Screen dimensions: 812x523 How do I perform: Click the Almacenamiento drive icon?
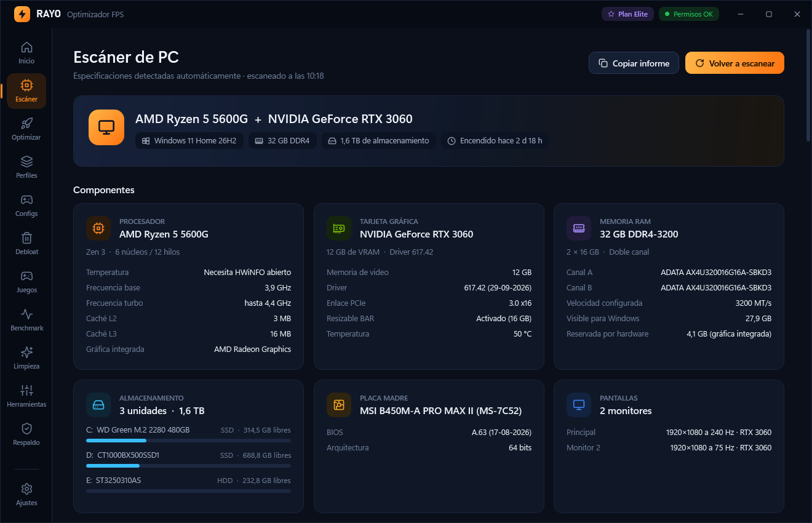click(x=98, y=405)
